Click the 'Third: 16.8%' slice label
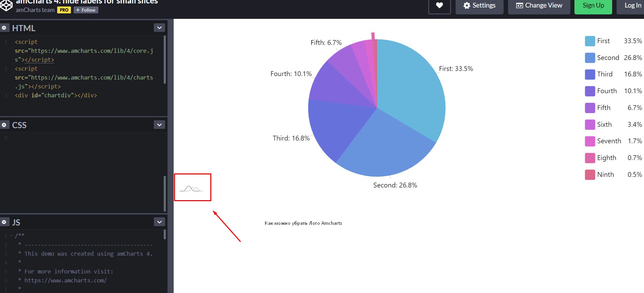Viewport: 644px width, 293px height. (291, 138)
